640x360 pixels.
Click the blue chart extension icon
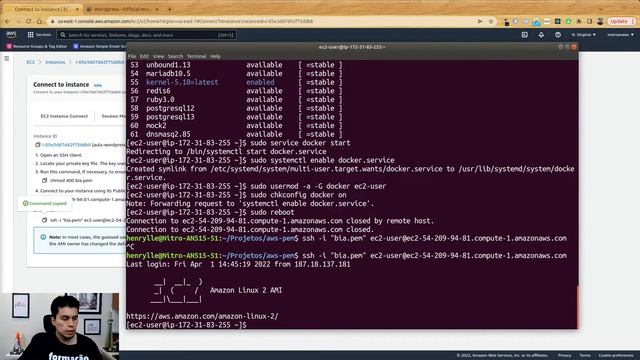click(x=536, y=22)
